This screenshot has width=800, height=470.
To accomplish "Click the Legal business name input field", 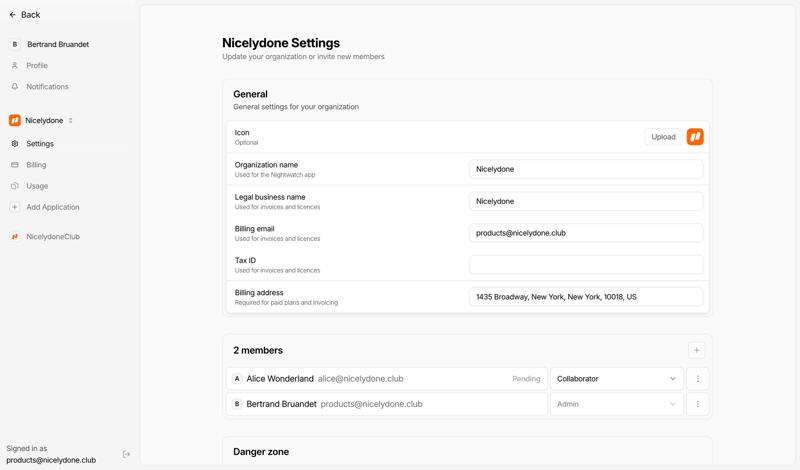I will (586, 201).
